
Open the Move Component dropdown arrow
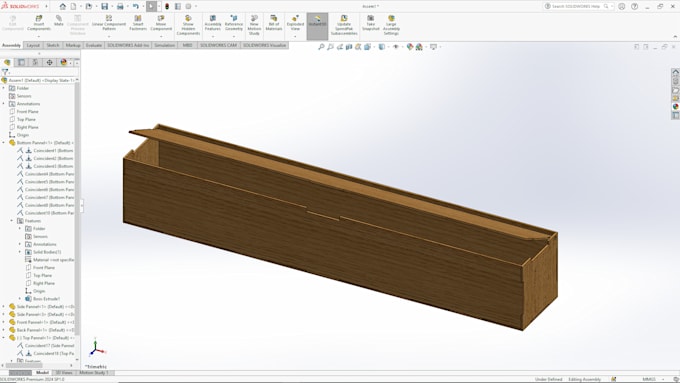(x=161, y=37)
